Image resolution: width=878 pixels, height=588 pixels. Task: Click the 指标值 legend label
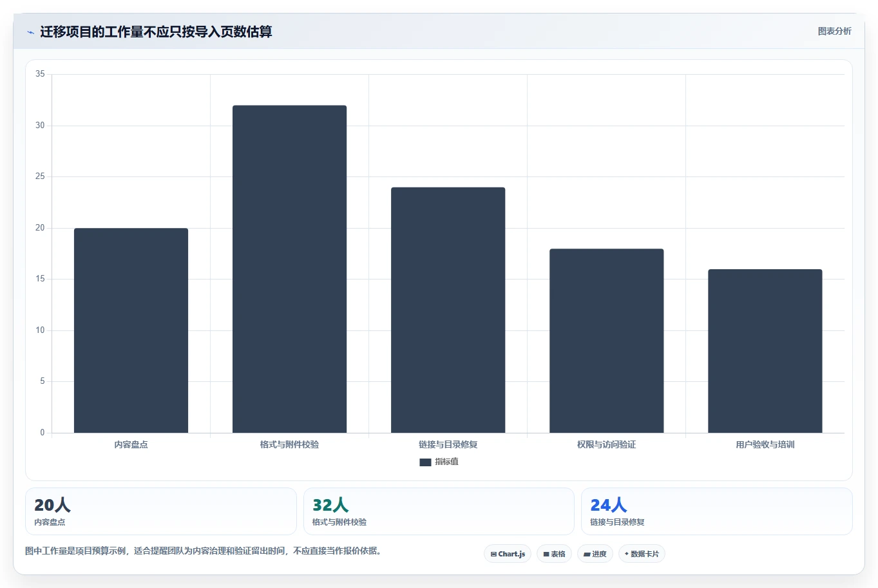point(446,462)
